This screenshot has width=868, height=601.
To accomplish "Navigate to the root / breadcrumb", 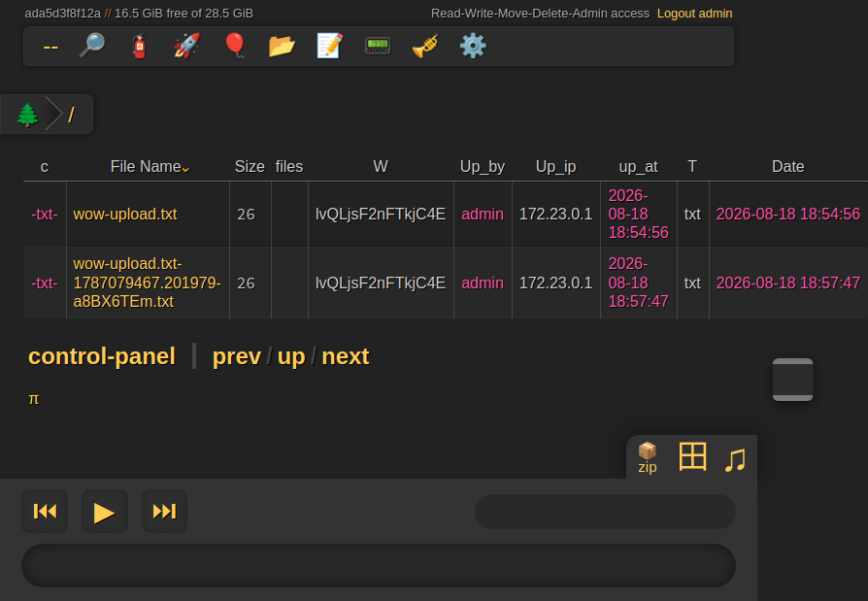I will pos(72,116).
